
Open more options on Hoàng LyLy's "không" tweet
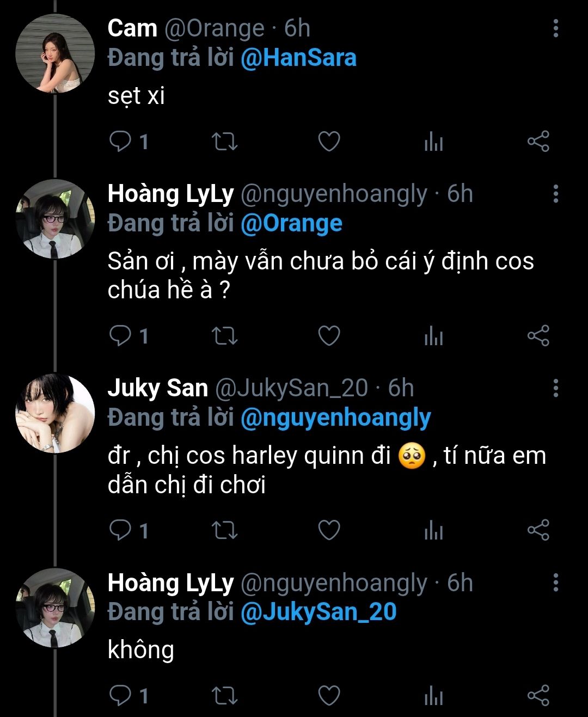click(x=555, y=583)
